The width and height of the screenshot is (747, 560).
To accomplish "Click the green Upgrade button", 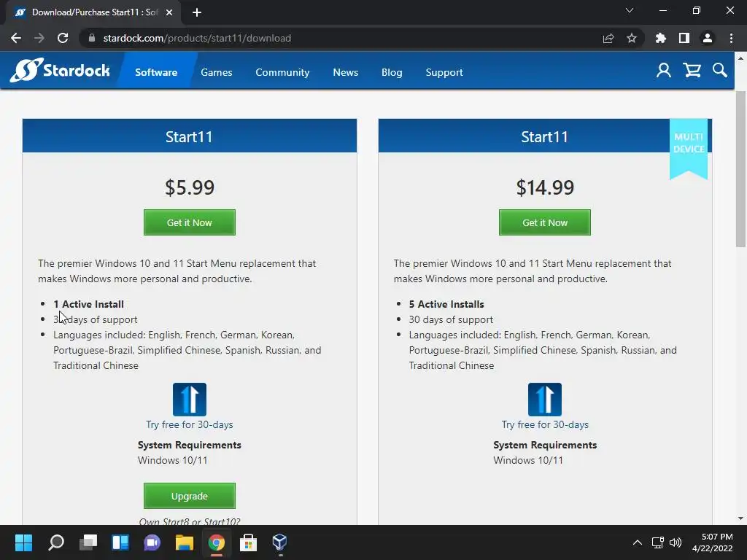I will click(x=190, y=496).
